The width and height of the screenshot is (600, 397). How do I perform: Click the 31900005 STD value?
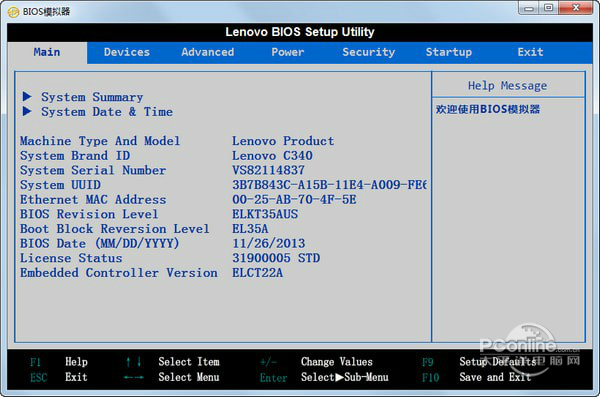click(276, 258)
